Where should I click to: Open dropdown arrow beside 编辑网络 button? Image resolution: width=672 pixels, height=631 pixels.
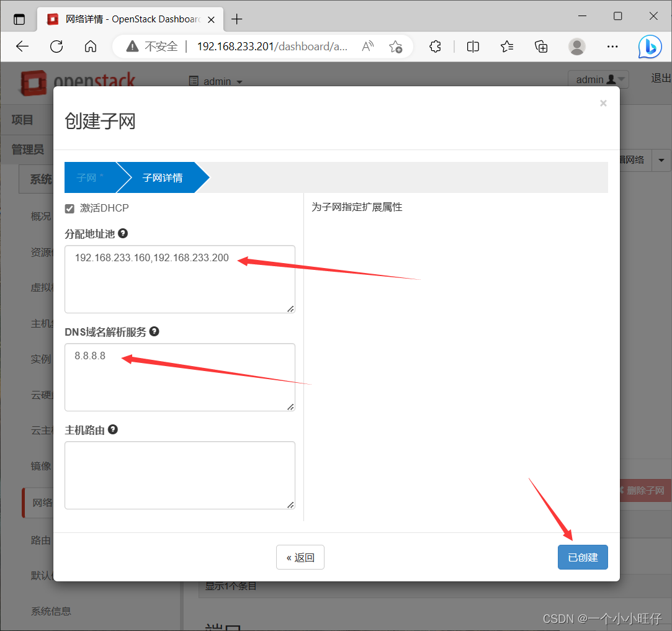click(661, 160)
